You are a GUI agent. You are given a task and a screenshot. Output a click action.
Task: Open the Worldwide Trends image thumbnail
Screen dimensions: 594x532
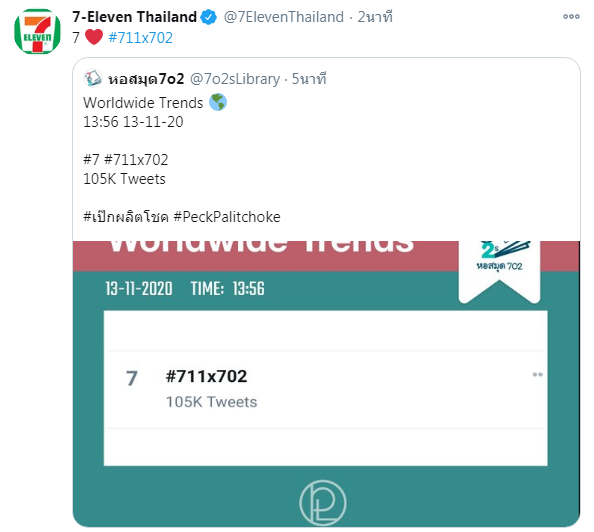326,383
